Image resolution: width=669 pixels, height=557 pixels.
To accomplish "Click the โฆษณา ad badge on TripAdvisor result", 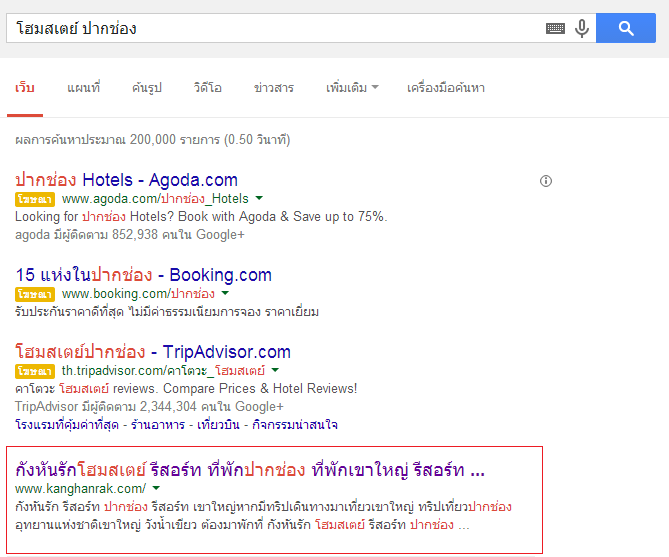I will tap(35, 371).
